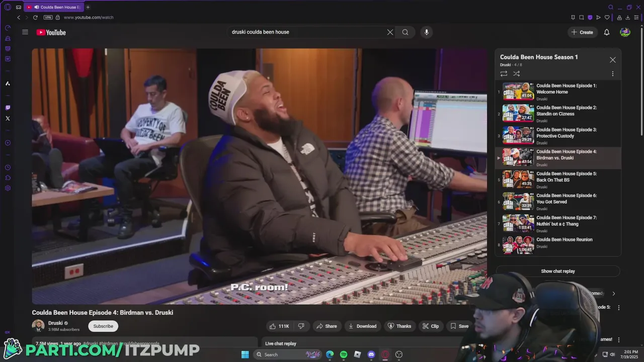This screenshot has height=362, width=644.
Task: Click the address bar URL
Action: [89, 17]
